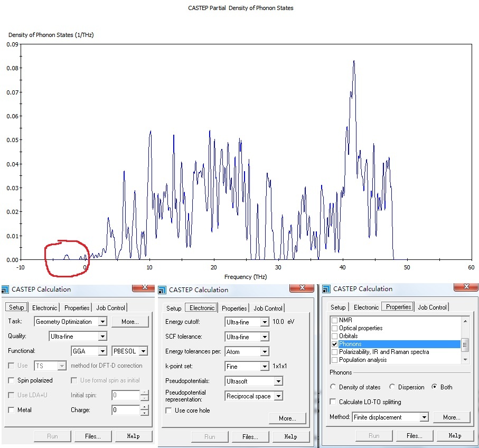Click scroll-down arrow in the properties list
Image resolution: width=479 pixels, height=448 pixels.
465,360
